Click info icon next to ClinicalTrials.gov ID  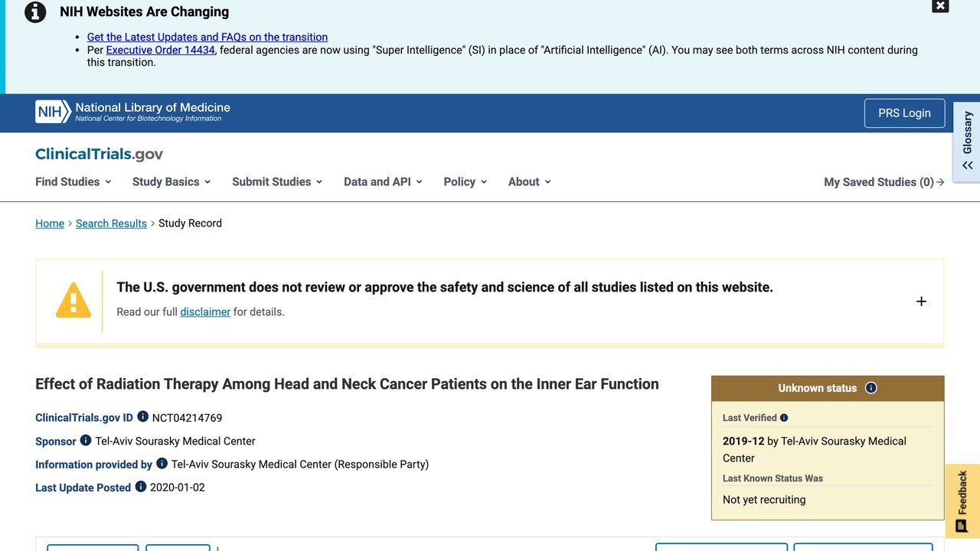click(x=142, y=417)
